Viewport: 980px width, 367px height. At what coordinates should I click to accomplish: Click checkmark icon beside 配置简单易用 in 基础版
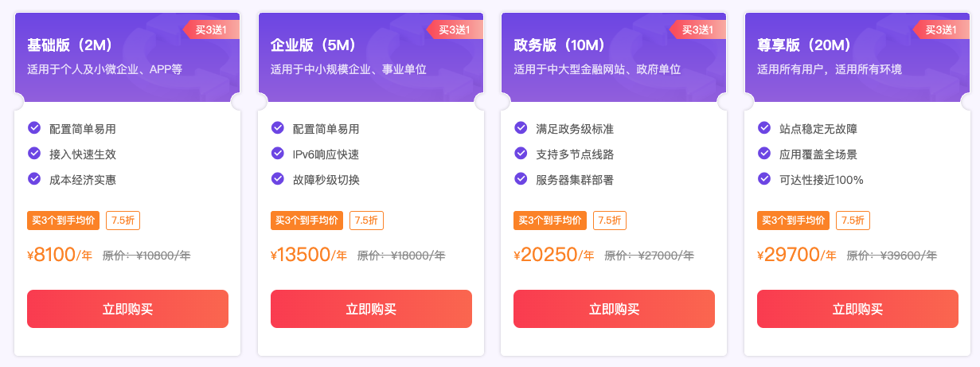(x=34, y=127)
